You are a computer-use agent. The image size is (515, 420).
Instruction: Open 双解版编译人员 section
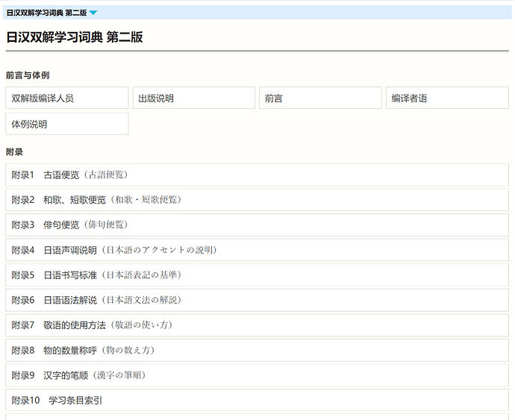click(67, 98)
